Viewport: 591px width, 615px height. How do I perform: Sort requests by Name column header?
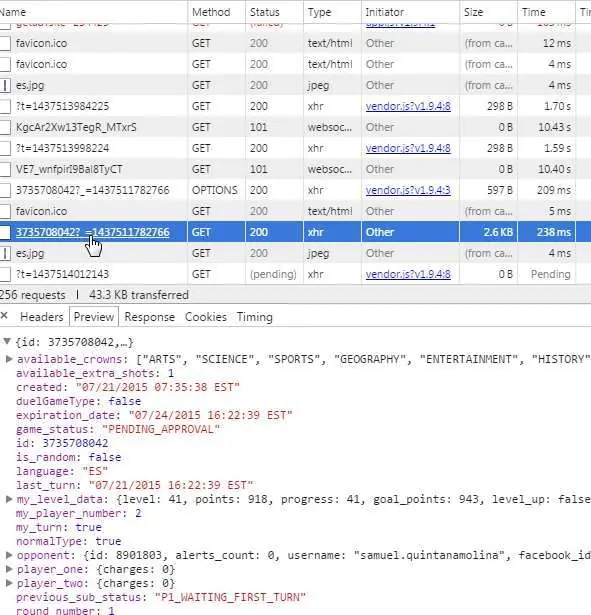(93, 12)
